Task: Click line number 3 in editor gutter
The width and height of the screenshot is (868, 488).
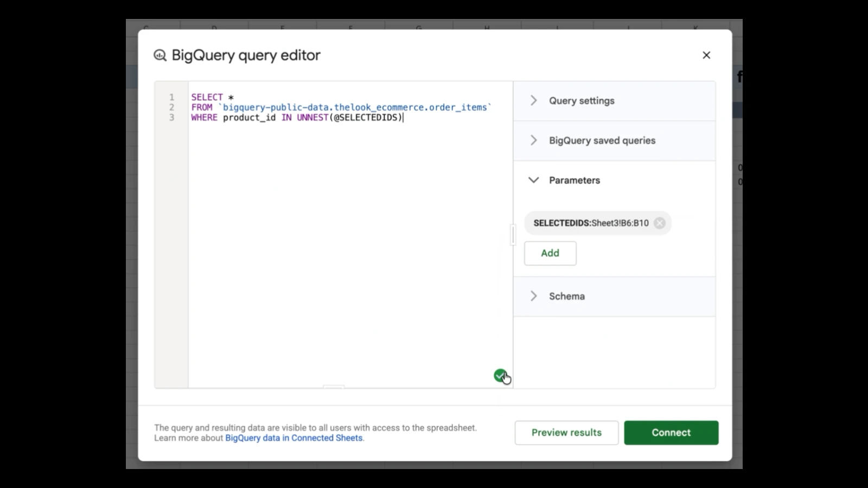Action: [171, 118]
